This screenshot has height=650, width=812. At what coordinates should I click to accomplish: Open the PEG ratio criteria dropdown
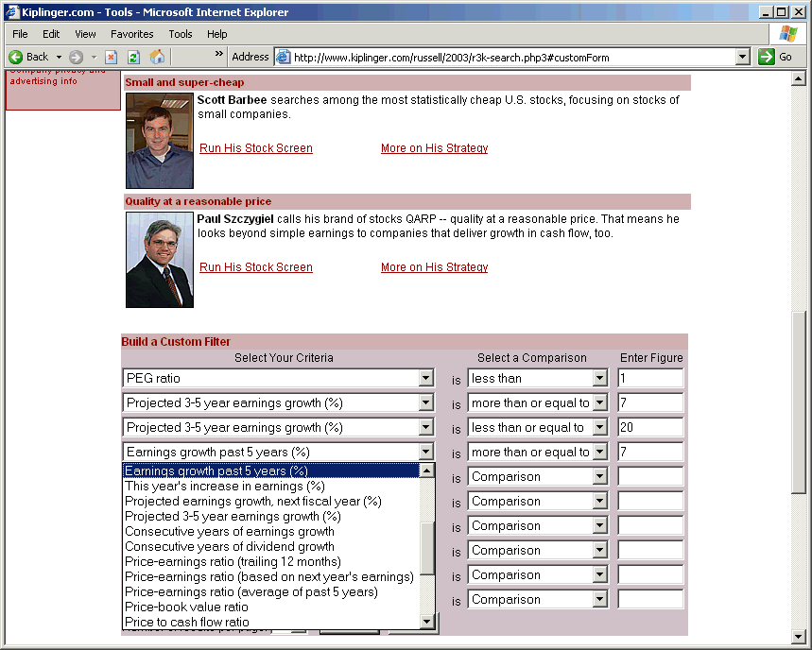425,379
